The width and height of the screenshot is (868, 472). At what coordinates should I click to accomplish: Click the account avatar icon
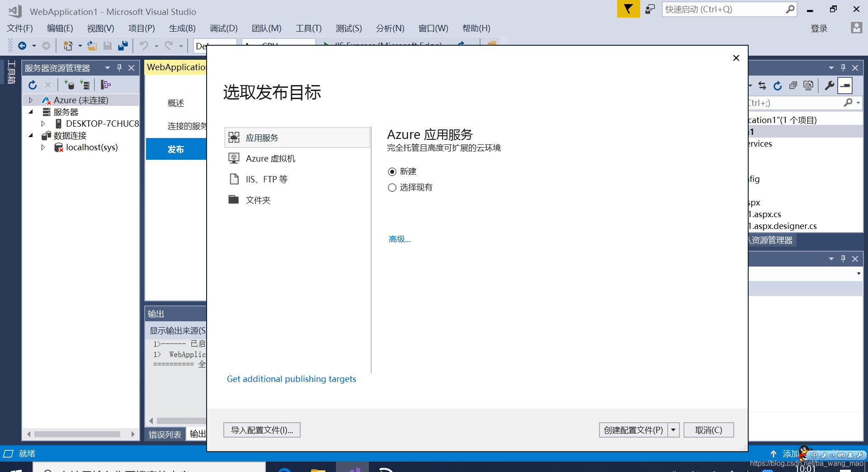[856, 28]
